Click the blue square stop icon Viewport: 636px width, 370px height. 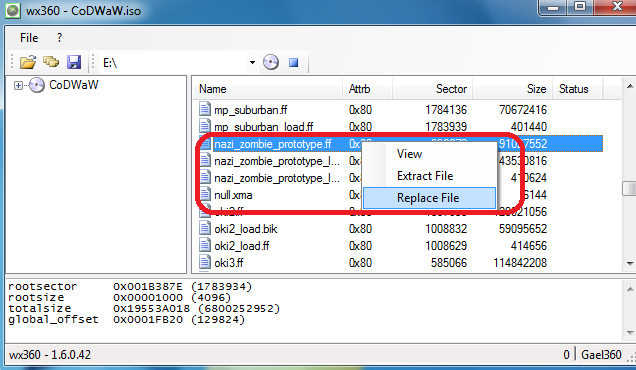(x=294, y=62)
